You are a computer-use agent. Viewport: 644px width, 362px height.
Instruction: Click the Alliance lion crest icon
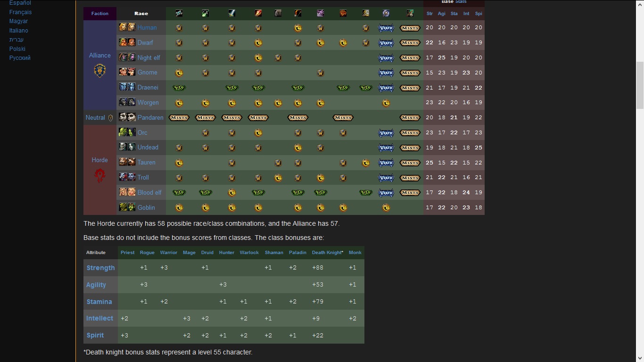tap(99, 71)
